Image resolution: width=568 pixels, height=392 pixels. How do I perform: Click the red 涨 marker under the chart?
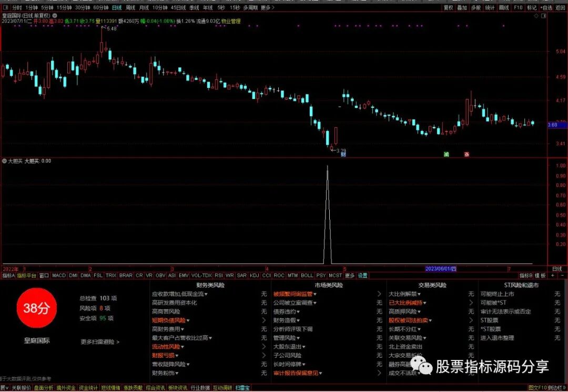[x=466, y=154]
